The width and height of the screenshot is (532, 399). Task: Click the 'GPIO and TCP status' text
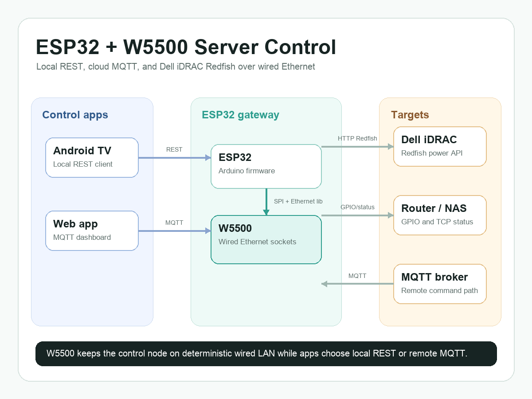point(437,222)
